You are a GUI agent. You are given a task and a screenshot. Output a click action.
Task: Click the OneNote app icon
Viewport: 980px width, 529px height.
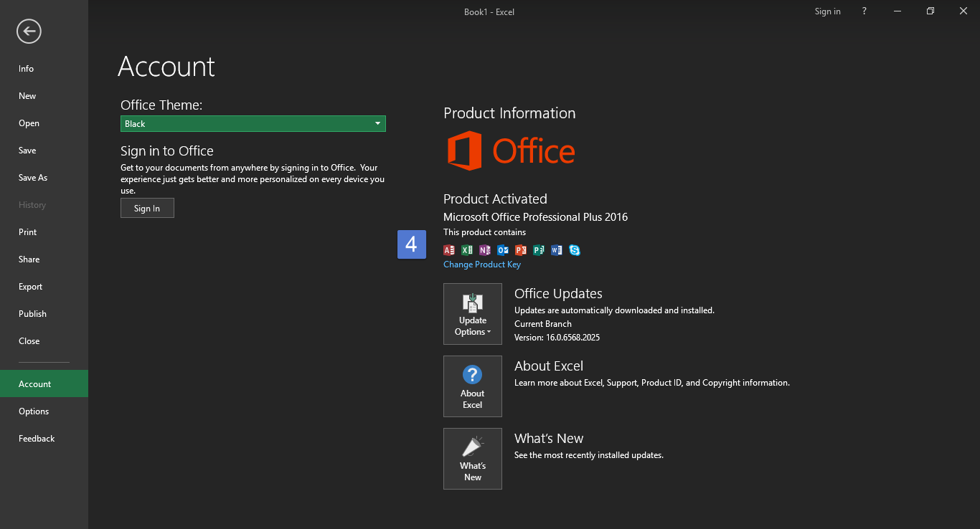485,250
